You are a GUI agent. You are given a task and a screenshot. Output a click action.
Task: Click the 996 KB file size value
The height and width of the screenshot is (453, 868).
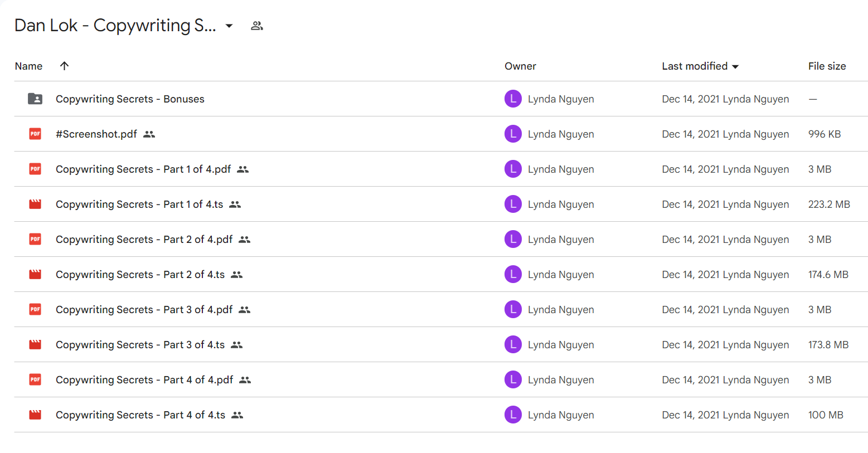point(825,134)
